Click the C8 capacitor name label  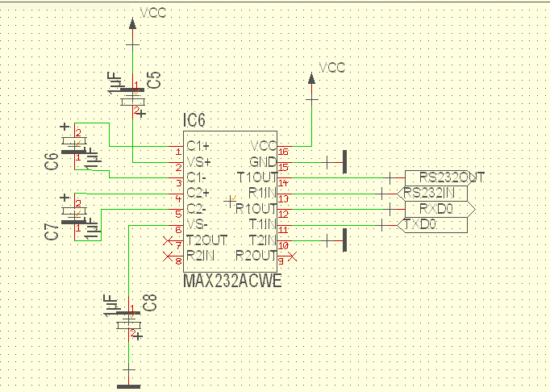point(150,302)
